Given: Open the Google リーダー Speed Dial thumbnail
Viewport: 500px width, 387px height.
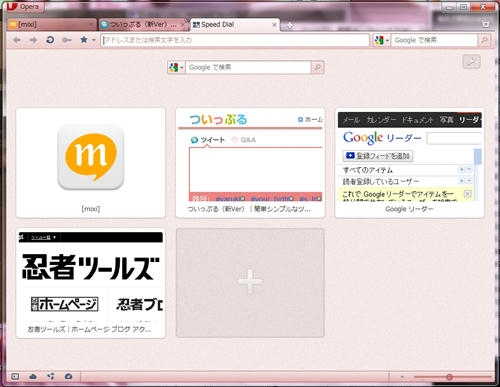Looking at the screenshot, I should (x=409, y=163).
